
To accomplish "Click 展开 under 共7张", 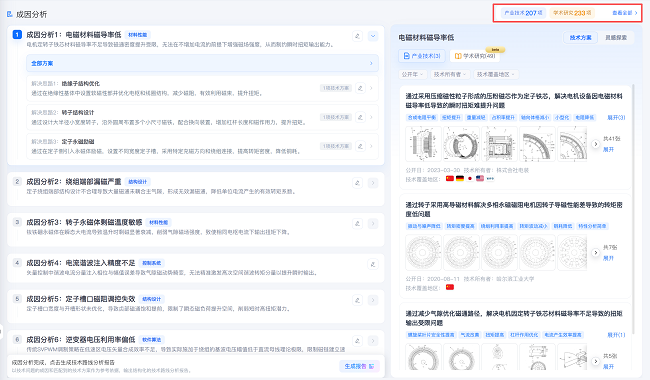I will (608, 258).
